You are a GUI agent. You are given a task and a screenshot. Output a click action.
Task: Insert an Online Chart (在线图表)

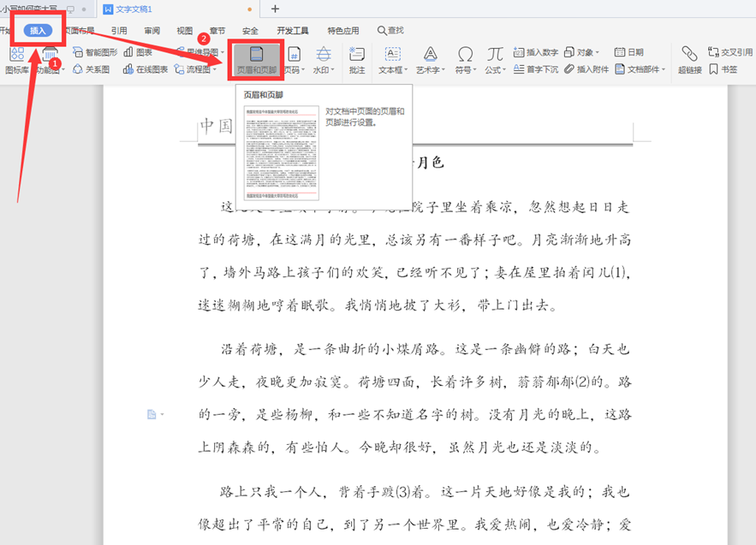tap(146, 69)
